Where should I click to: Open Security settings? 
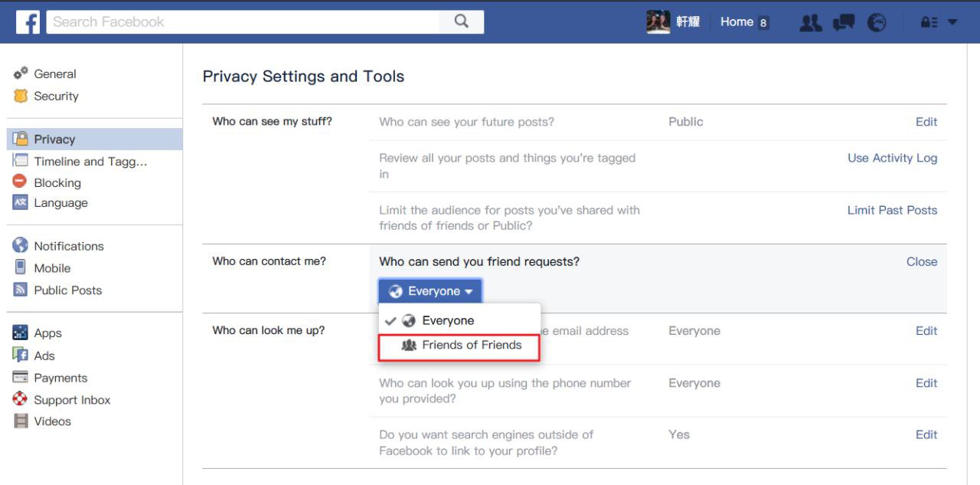pyautogui.click(x=56, y=96)
